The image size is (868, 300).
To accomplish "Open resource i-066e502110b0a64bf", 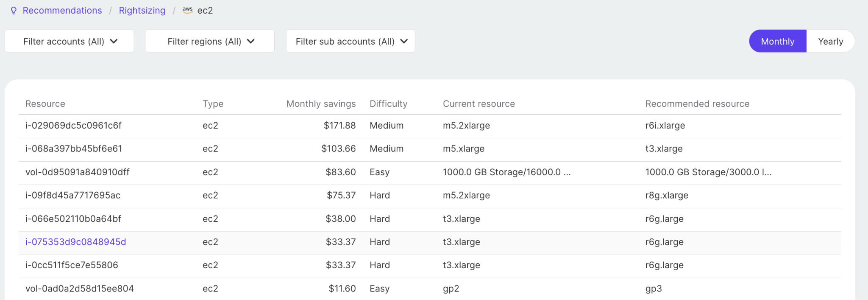I will pos(73,219).
